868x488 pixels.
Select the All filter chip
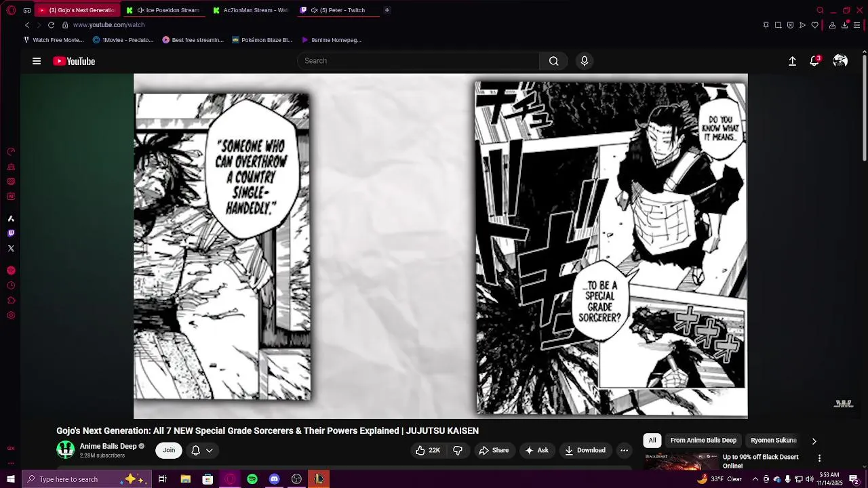tap(652, 441)
